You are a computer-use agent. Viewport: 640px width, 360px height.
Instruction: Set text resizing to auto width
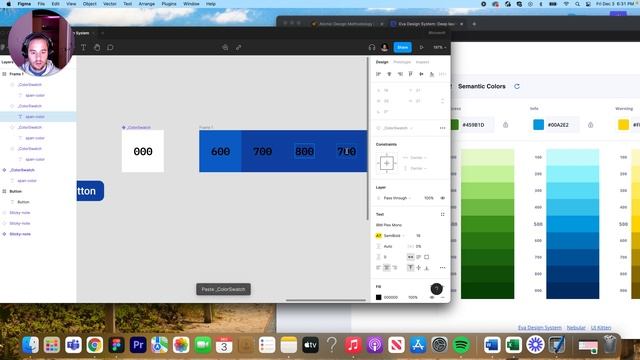pos(411,257)
